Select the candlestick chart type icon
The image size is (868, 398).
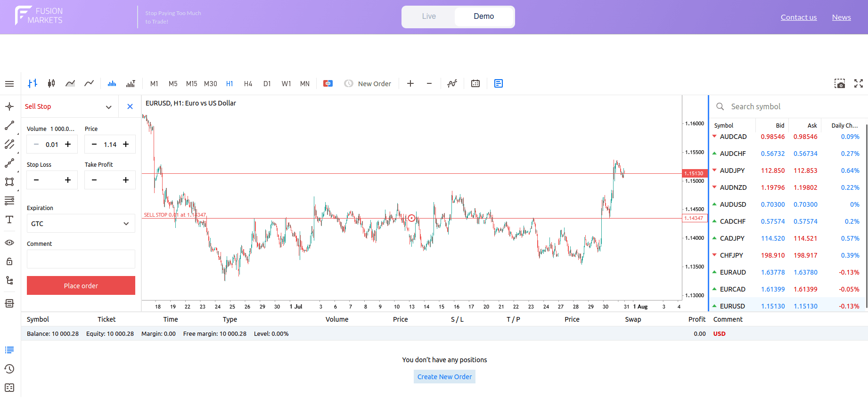coord(51,83)
